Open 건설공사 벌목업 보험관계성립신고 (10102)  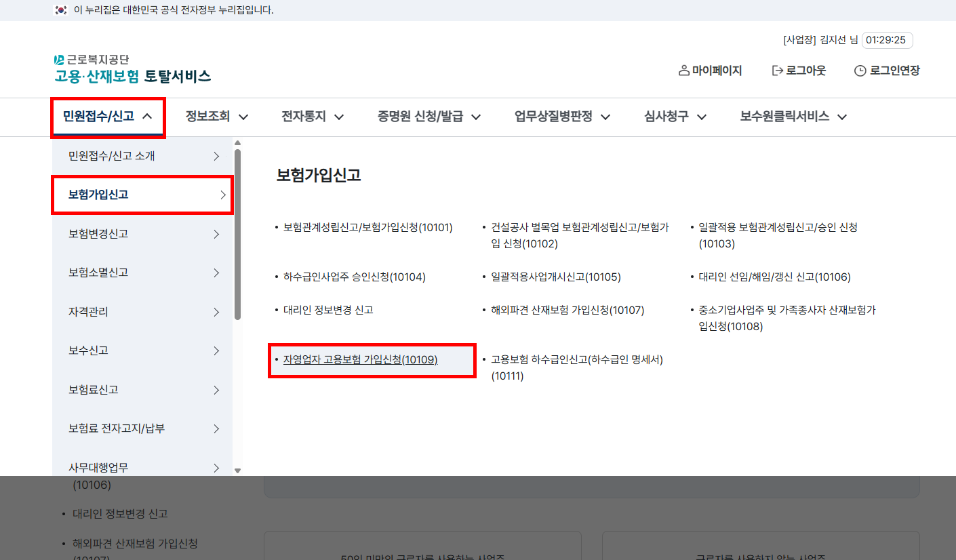[580, 236]
